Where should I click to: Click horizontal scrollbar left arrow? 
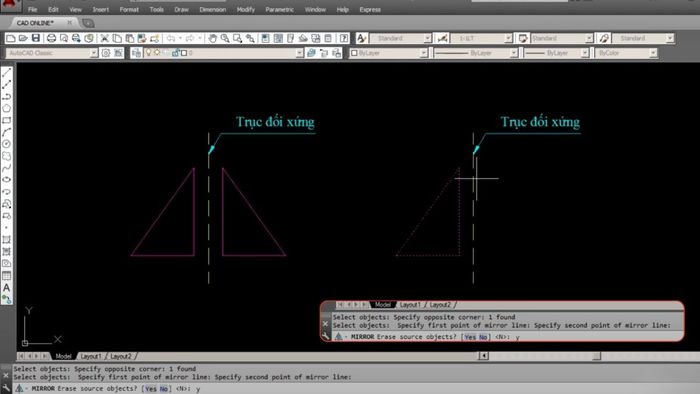pyautogui.click(x=483, y=356)
